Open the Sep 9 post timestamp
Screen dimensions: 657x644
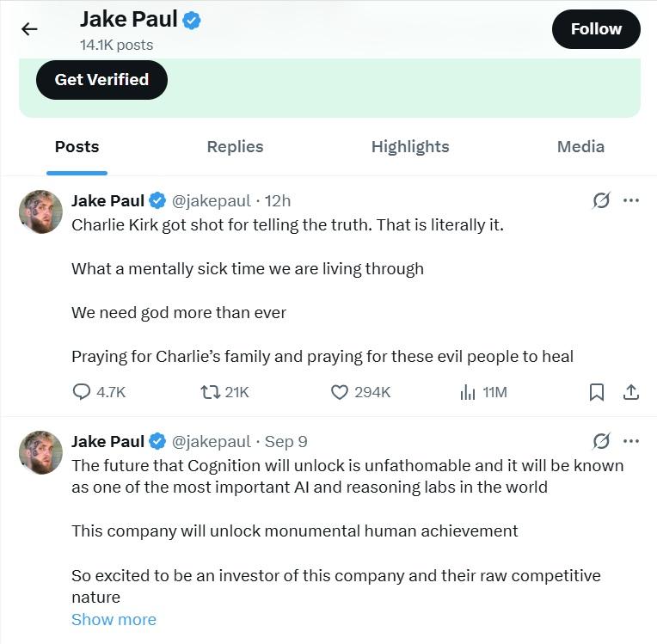click(x=286, y=442)
